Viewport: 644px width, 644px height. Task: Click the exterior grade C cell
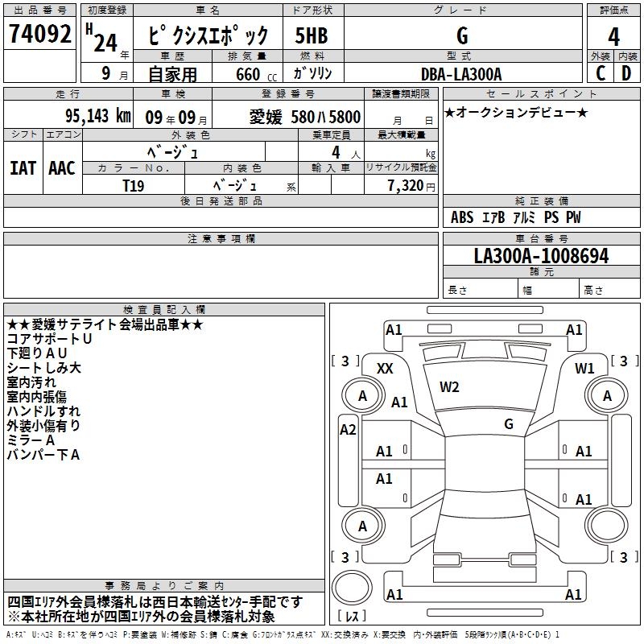click(600, 73)
